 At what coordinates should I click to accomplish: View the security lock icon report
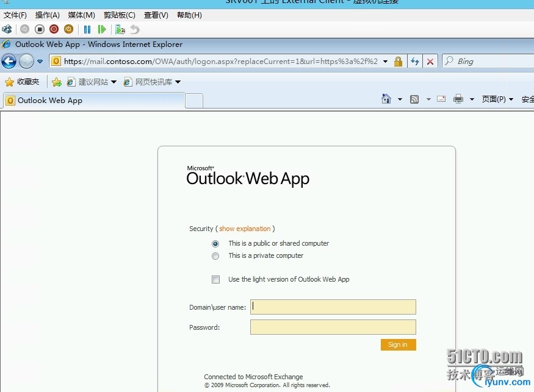[x=398, y=62]
